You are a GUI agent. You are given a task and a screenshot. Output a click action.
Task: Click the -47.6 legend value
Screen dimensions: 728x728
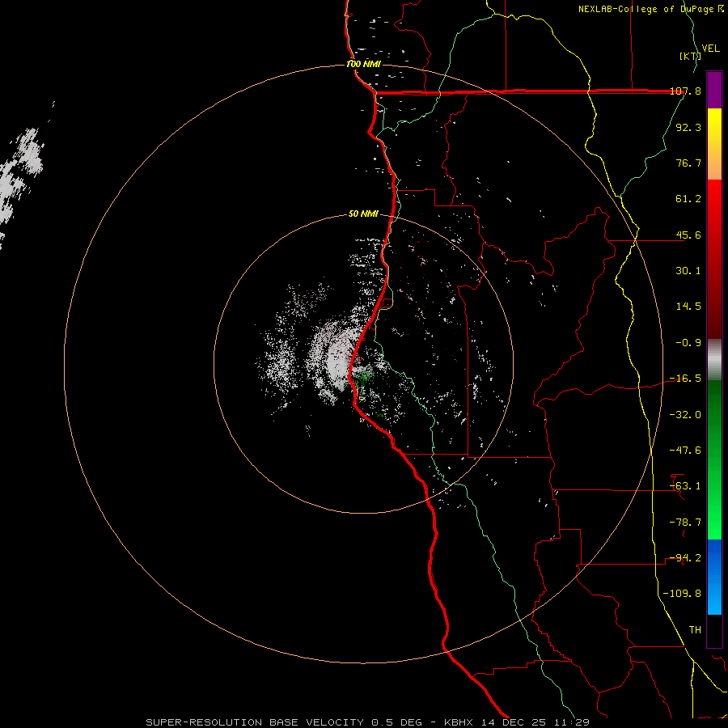point(685,451)
